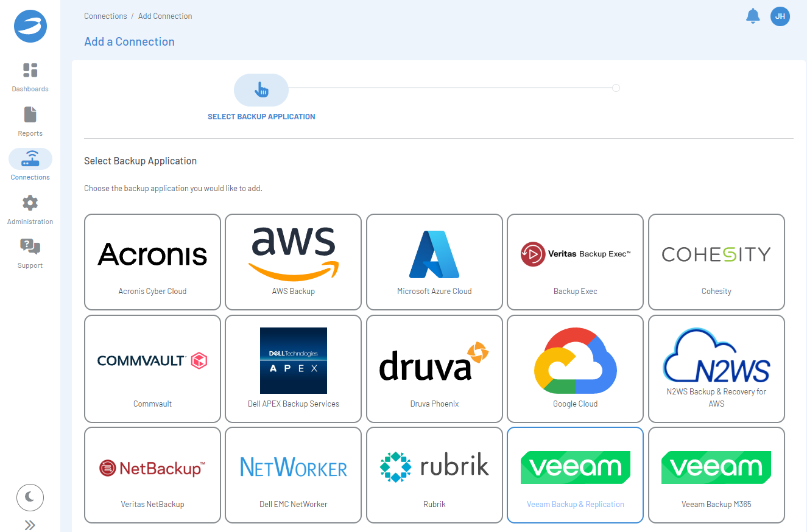Click the Connections breadcrumb link
This screenshot has width=807, height=532.
coord(105,16)
